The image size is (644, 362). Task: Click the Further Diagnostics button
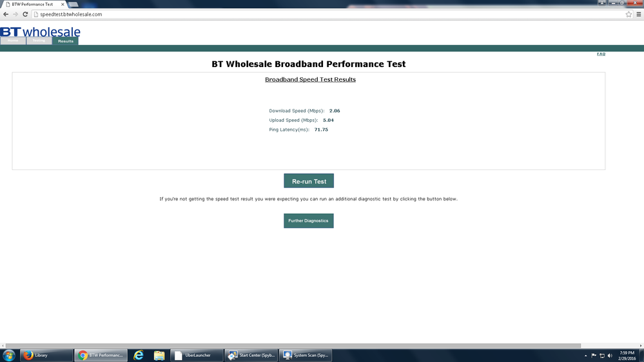point(308,221)
